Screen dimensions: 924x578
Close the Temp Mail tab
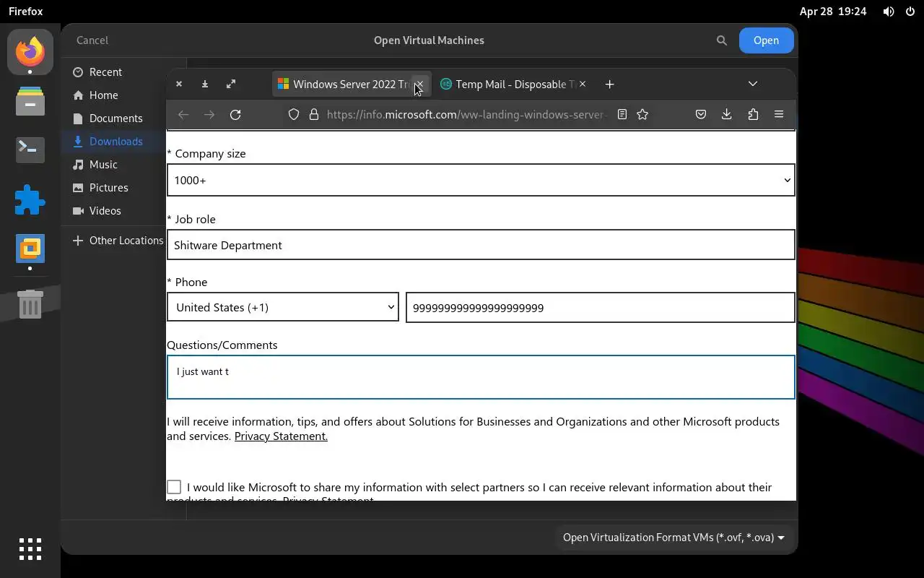click(x=583, y=84)
